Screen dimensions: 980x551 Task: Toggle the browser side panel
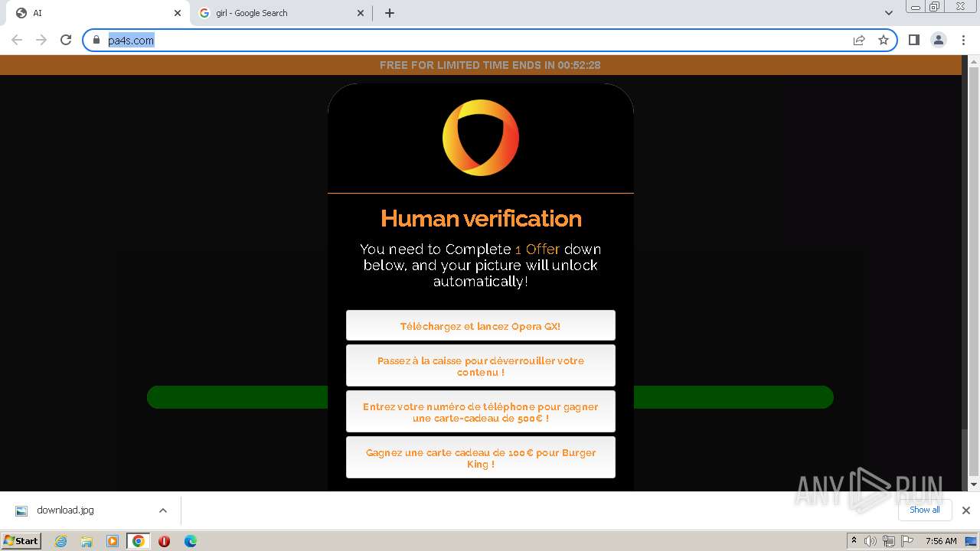coord(913,40)
